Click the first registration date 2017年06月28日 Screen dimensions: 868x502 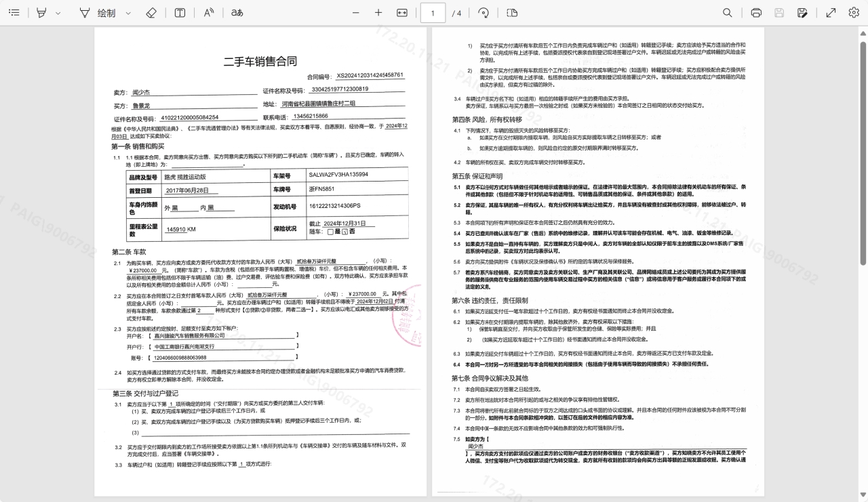tap(187, 190)
